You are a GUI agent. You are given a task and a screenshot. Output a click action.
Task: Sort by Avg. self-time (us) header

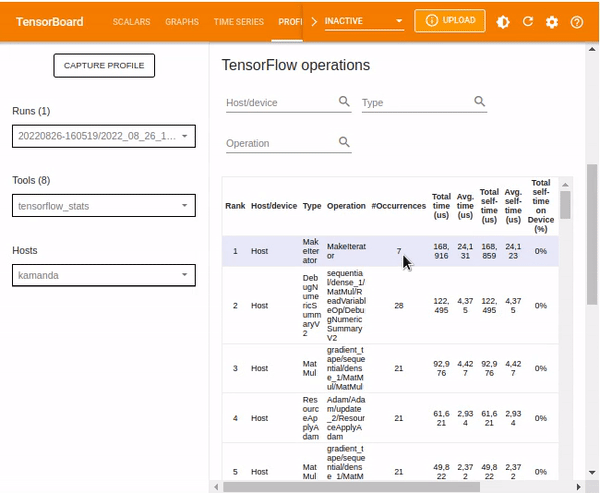pos(513,206)
